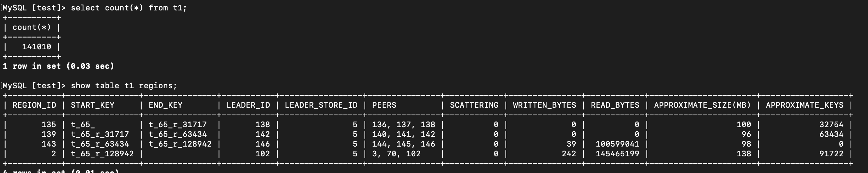Click the approximate keys value 91722

click(831, 154)
